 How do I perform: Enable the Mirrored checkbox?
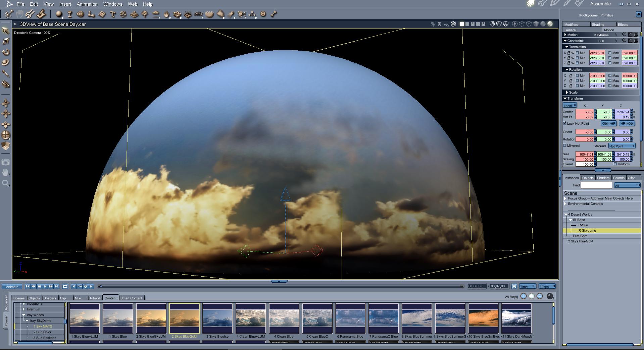(x=565, y=145)
